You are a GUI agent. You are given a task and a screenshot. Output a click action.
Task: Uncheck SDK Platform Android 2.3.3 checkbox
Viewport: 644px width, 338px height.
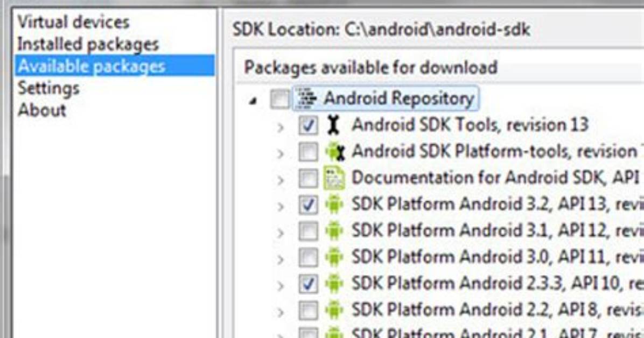[x=308, y=284]
